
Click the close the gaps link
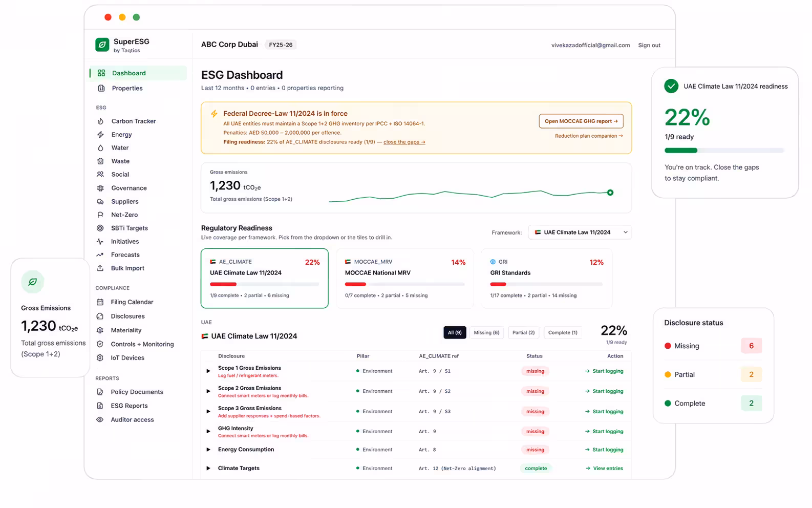[404, 142]
